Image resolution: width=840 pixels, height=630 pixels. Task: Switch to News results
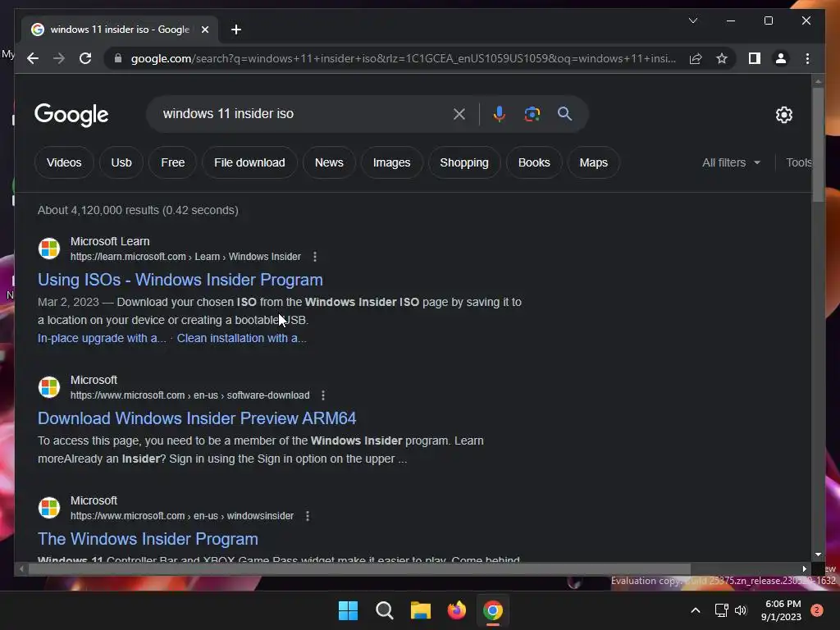pyautogui.click(x=329, y=162)
